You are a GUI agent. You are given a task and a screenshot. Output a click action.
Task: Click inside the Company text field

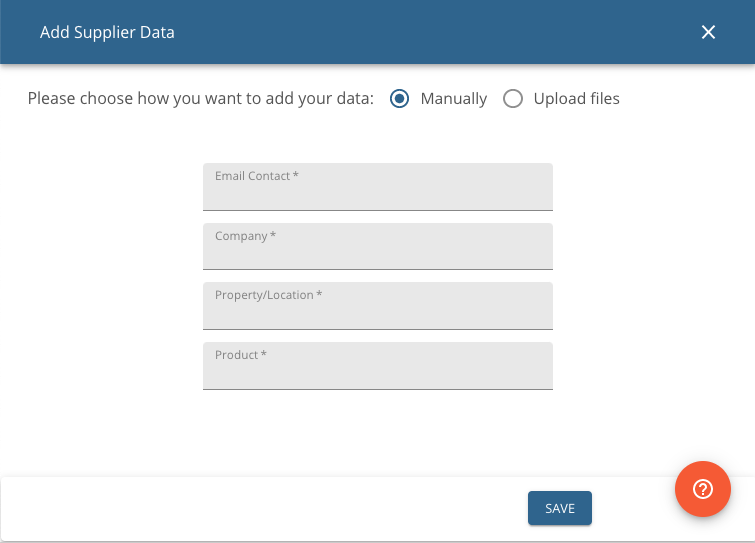pos(378,246)
